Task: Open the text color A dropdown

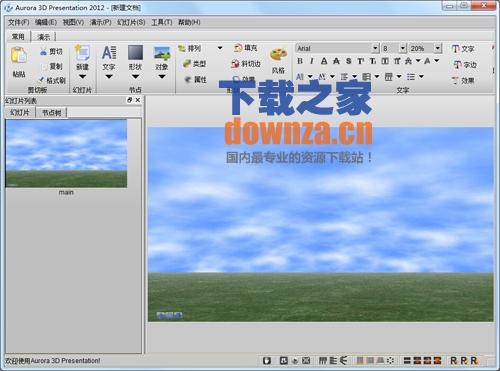Action: (437, 61)
